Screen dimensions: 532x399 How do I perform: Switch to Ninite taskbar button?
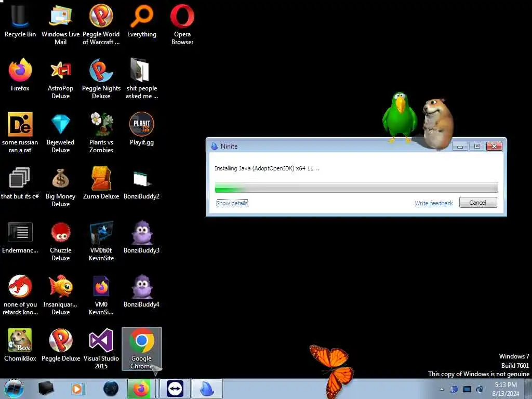[x=207, y=389]
